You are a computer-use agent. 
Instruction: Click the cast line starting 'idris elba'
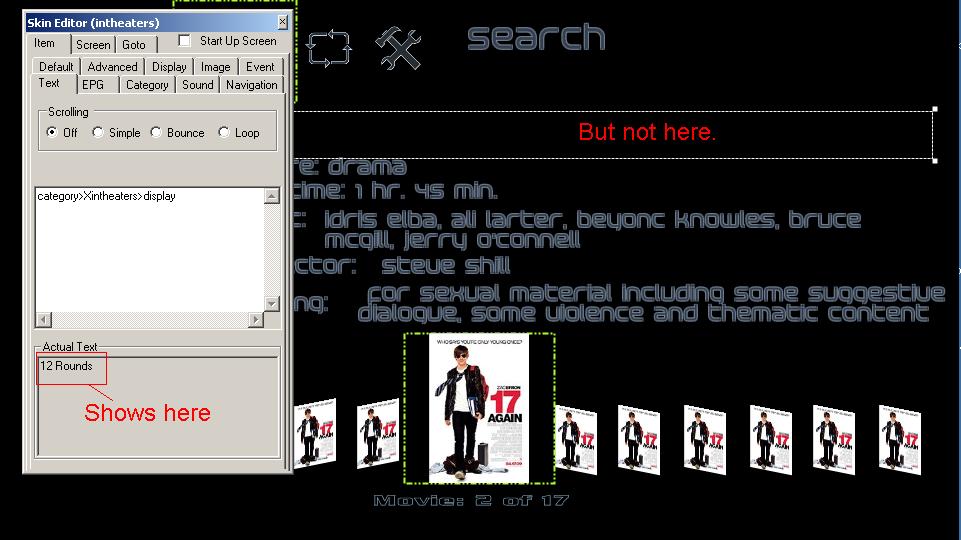pyautogui.click(x=593, y=219)
